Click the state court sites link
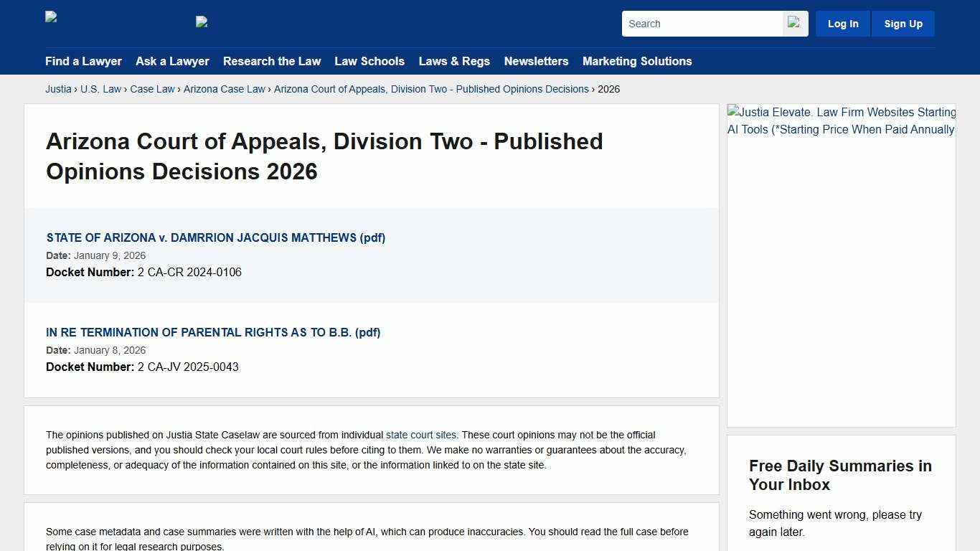Screen dimensions: 980x551 (x=420, y=435)
